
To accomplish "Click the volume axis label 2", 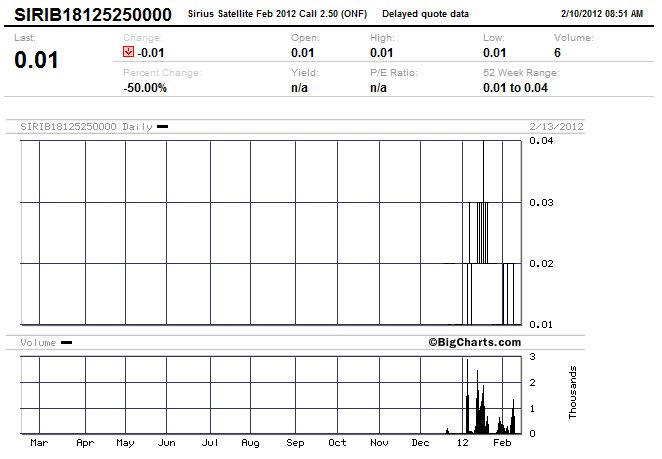I will (x=532, y=383).
